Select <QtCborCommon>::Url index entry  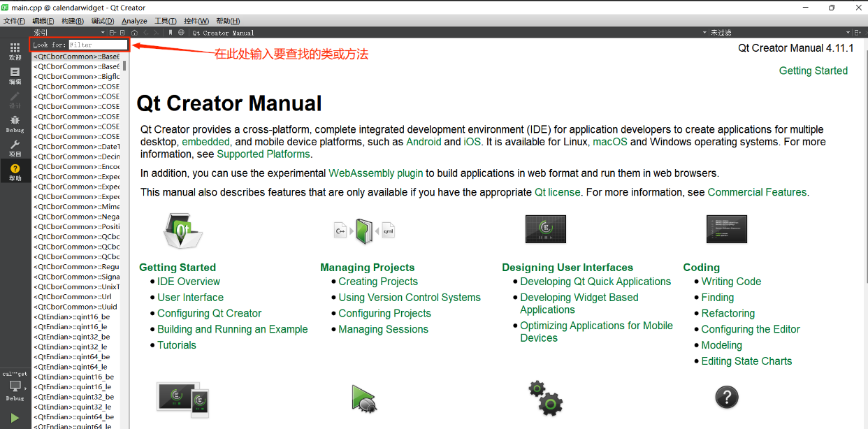pyautogui.click(x=73, y=297)
